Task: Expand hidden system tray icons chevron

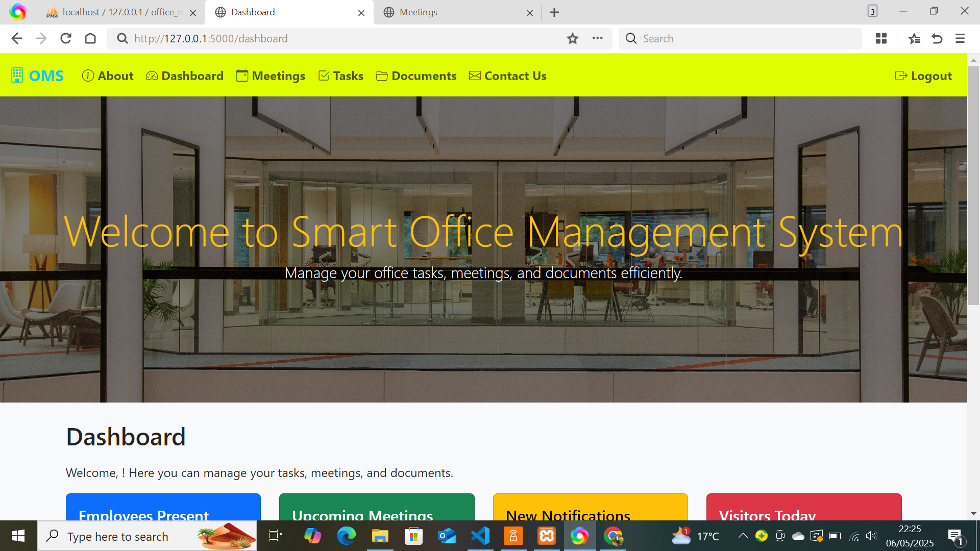Action: pos(743,536)
